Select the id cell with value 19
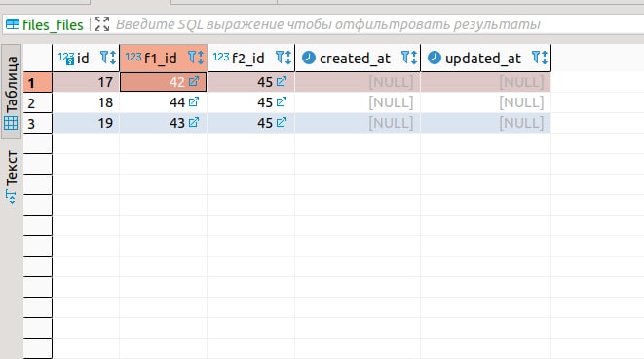 86,123
